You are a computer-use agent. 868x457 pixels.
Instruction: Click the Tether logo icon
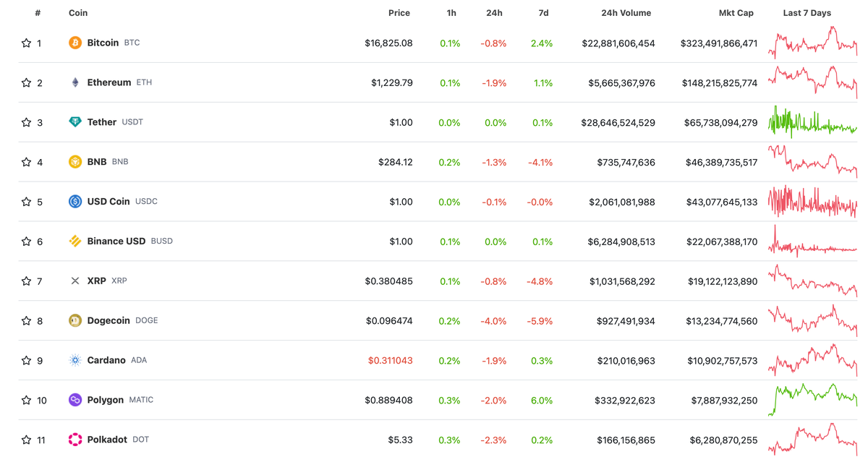point(75,122)
